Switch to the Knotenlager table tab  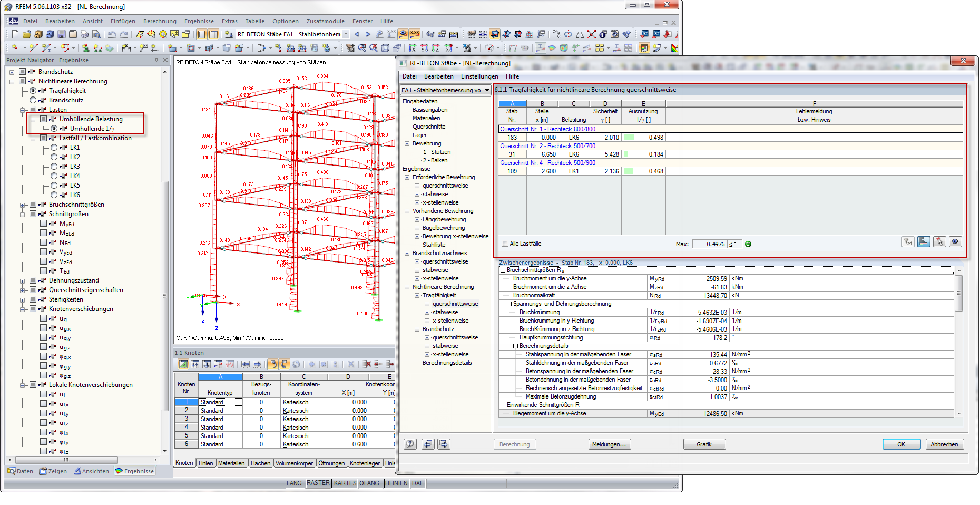tap(365, 463)
